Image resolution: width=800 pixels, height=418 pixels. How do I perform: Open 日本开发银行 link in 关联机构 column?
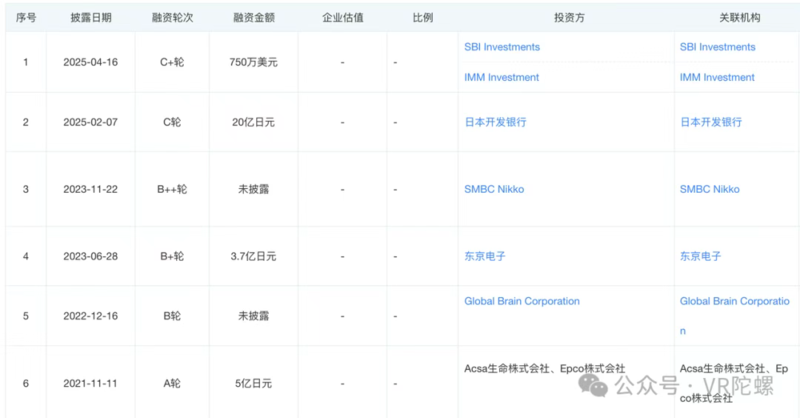click(x=711, y=122)
